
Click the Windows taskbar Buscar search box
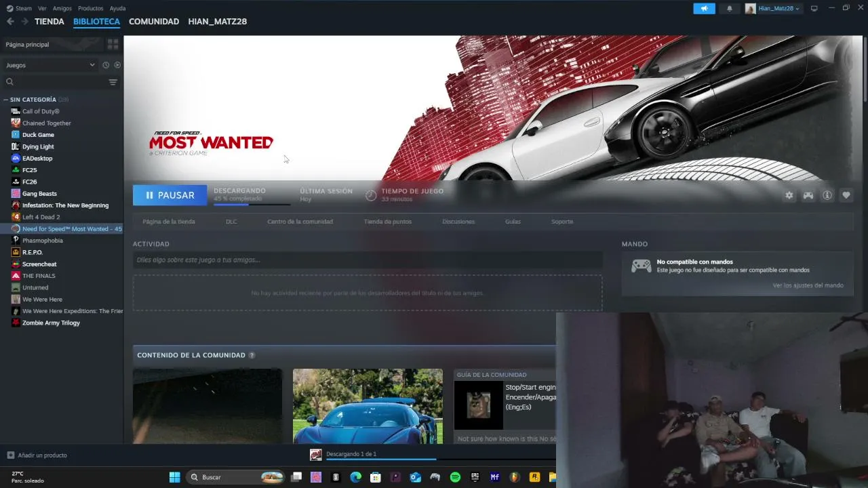(x=235, y=477)
